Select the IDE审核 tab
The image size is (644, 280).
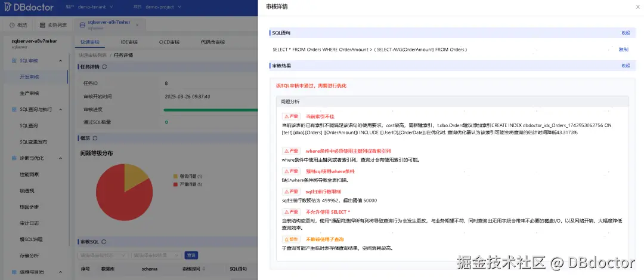[129, 42]
